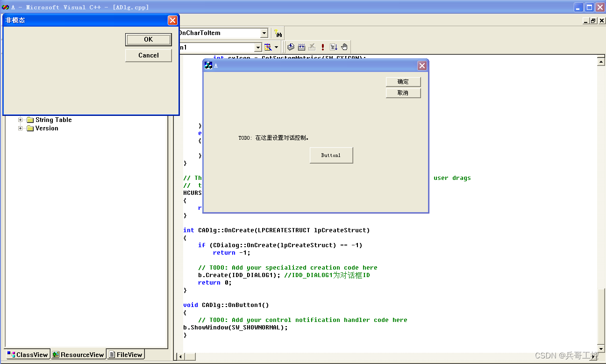Expand the String Table resource folder
Viewport: 606px width, 364px height.
20,120
